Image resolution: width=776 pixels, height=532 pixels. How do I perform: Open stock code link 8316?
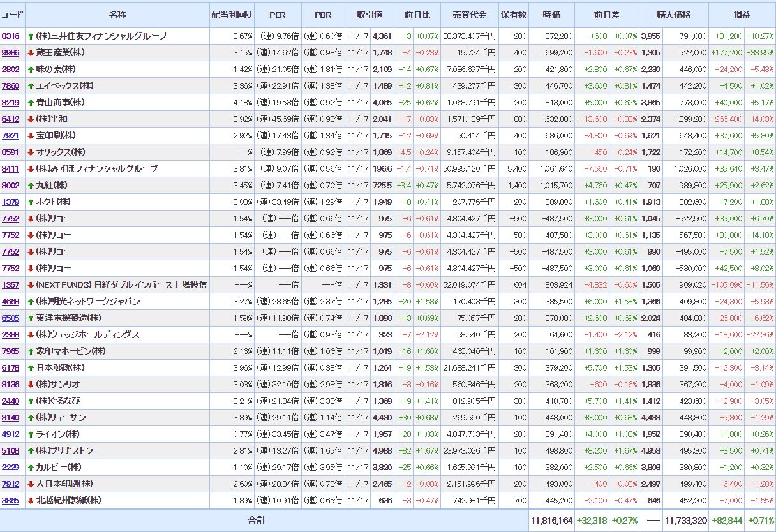11,36
